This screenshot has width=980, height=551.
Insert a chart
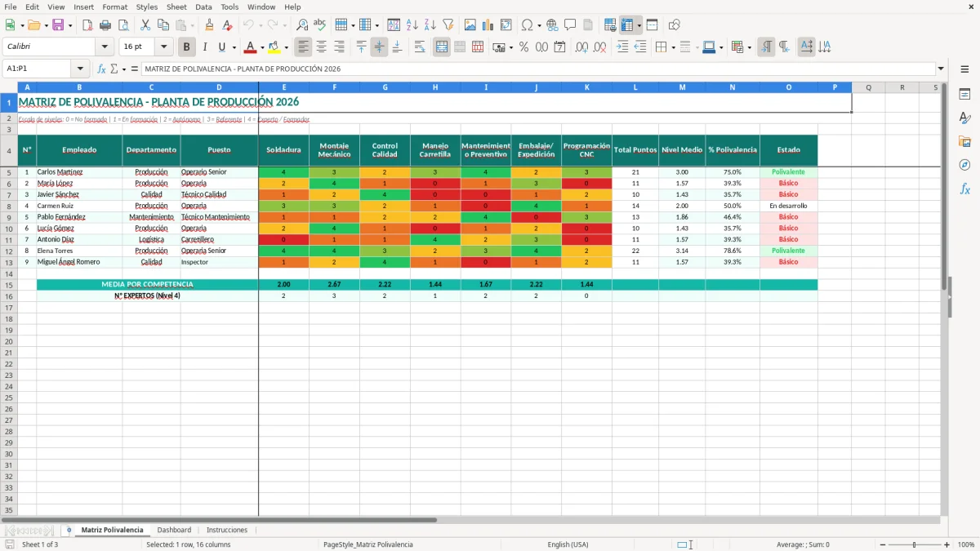[x=488, y=25]
